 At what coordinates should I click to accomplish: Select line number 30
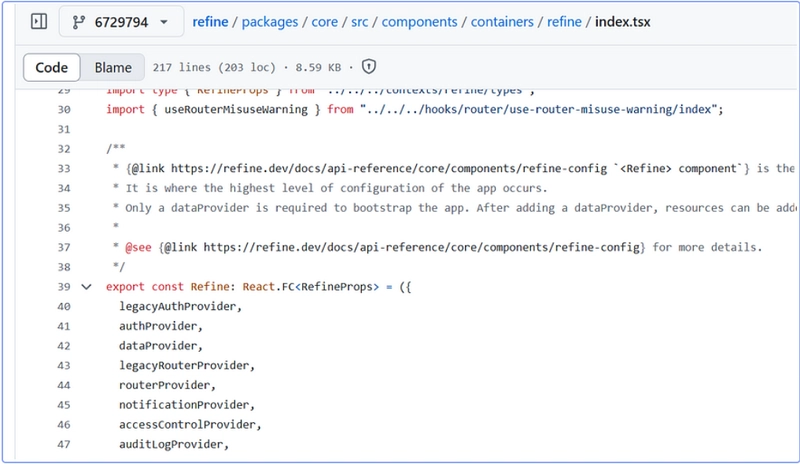point(64,110)
